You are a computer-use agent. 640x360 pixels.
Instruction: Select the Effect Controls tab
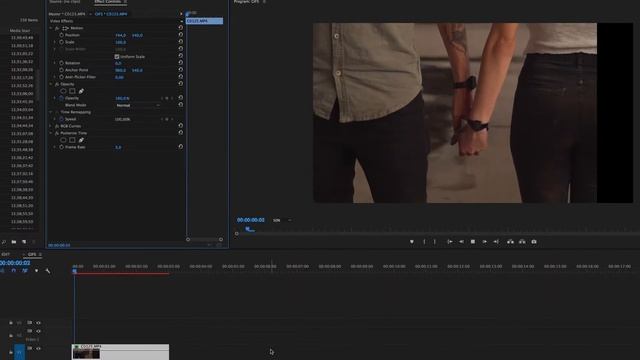108,2
